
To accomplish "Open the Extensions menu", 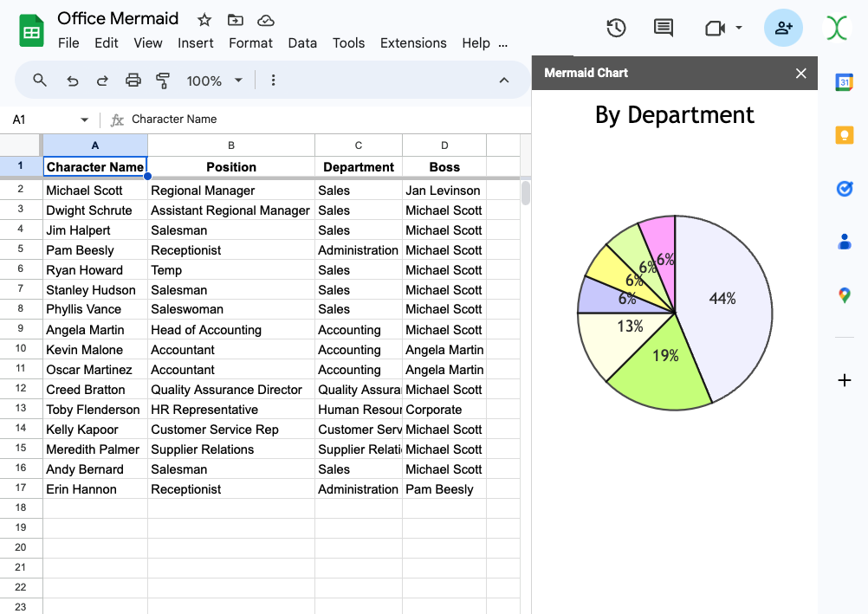I will click(413, 43).
